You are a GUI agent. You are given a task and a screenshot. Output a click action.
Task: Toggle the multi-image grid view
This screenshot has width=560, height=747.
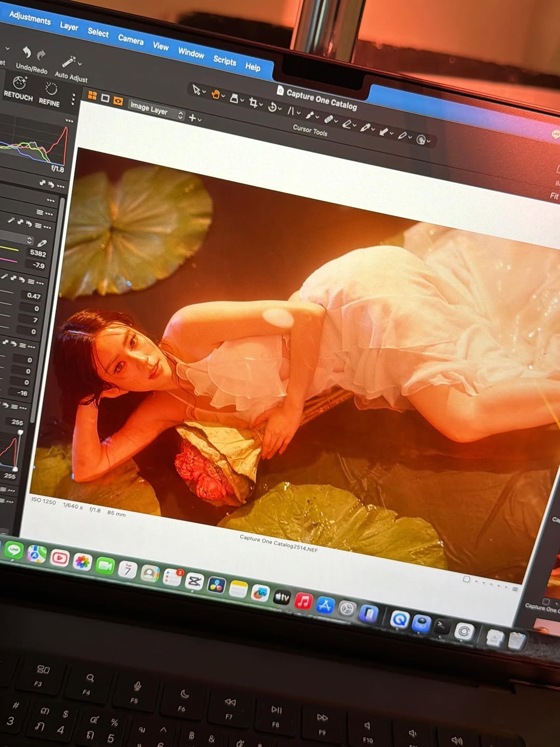pos(92,95)
